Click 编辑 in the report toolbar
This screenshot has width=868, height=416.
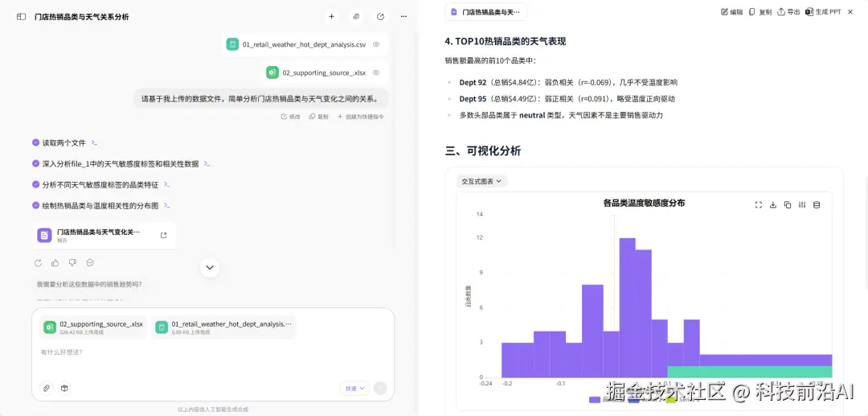pyautogui.click(x=732, y=11)
